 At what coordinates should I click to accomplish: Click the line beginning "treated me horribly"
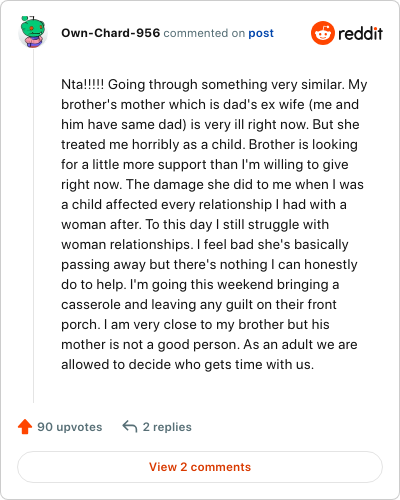pos(209,145)
